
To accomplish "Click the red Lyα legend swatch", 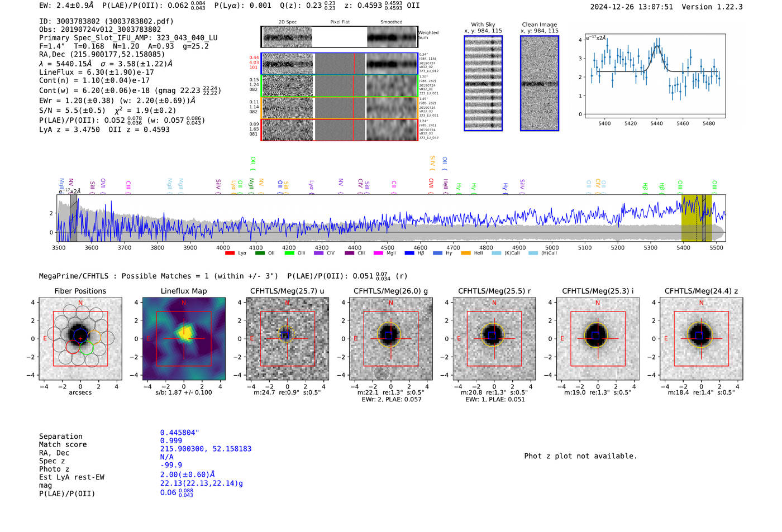I will (x=230, y=253).
